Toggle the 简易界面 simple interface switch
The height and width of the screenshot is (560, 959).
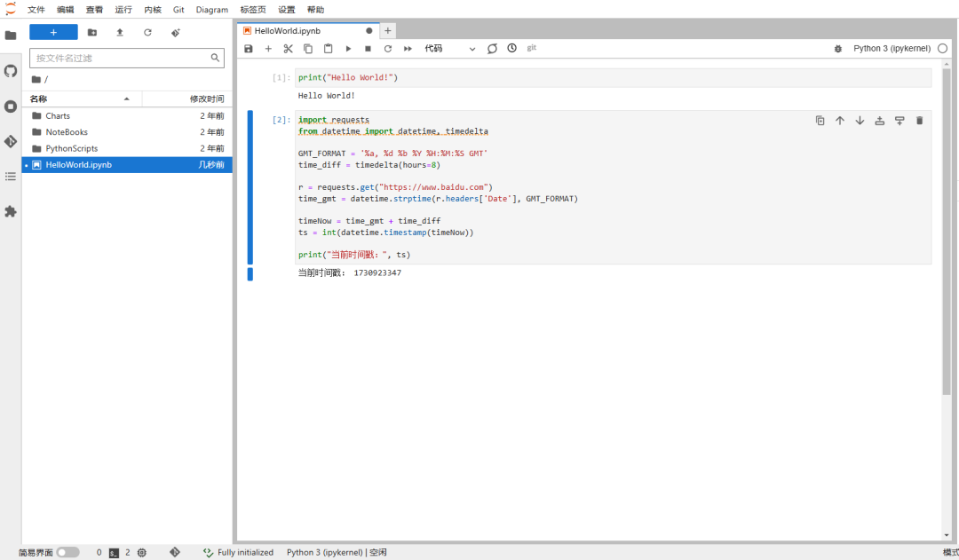tap(67, 553)
